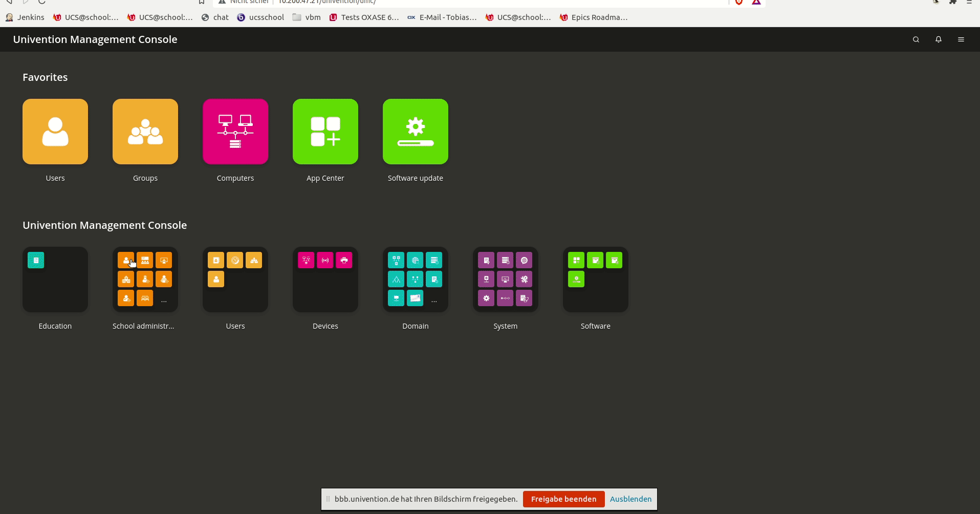Click the Univention Management Console header title

click(x=95, y=39)
